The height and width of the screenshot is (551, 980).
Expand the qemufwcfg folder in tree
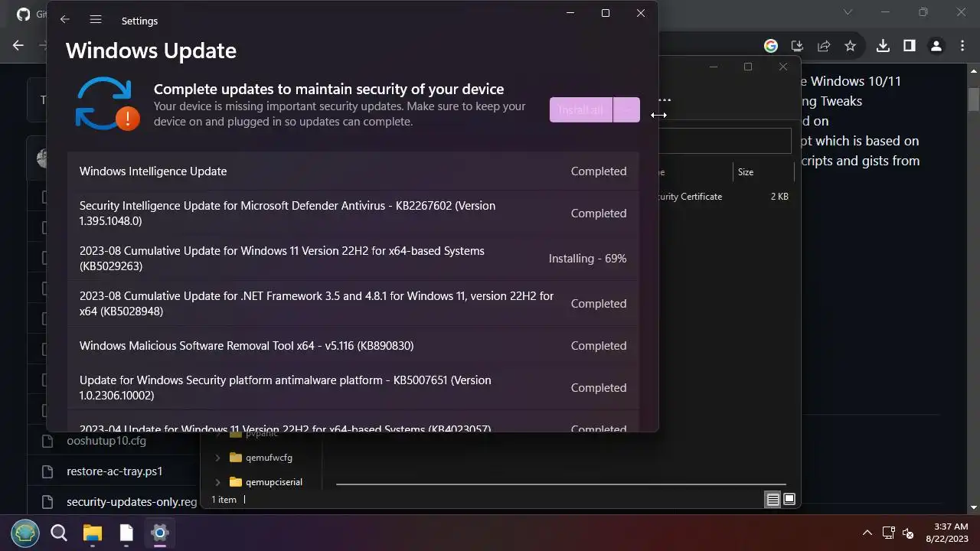[x=217, y=458]
